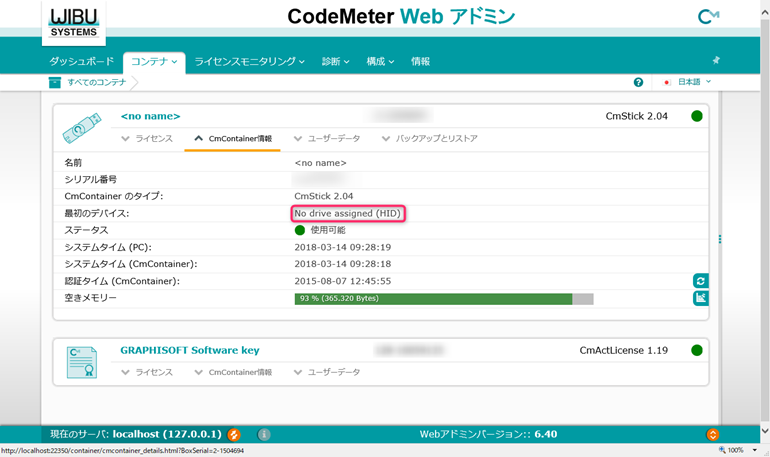The height and width of the screenshot is (457, 770).
Task: Click the localhost (127.0.0.1) server text
Action: 167,434
